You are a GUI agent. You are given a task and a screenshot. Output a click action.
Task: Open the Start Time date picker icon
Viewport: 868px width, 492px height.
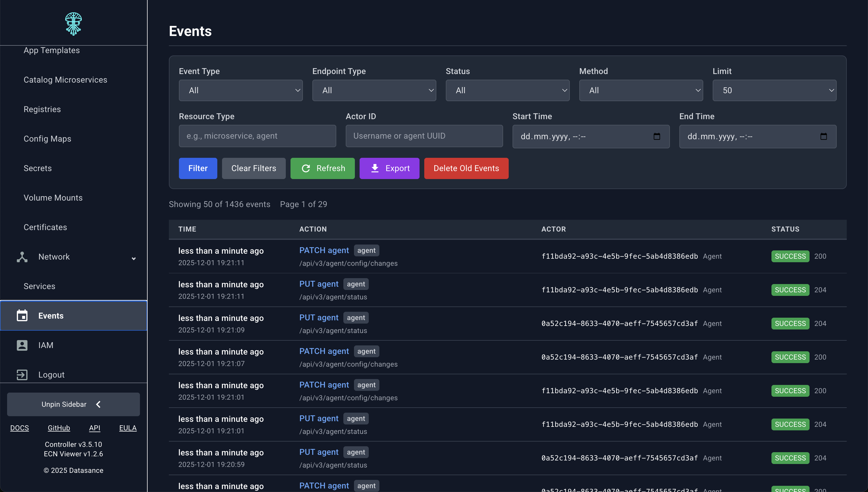point(657,137)
